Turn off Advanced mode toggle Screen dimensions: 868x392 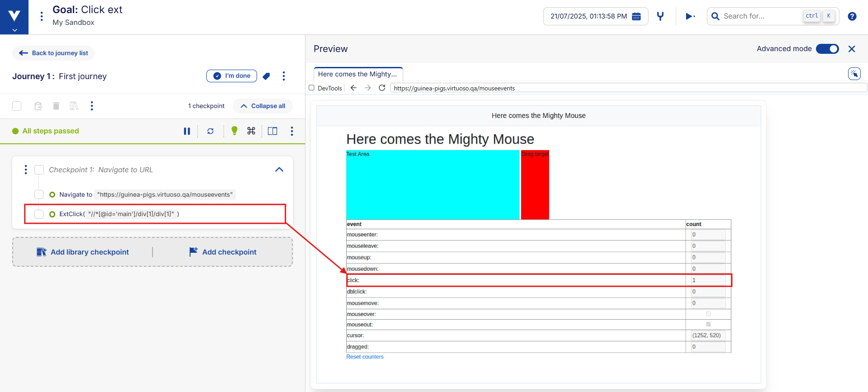pyautogui.click(x=827, y=49)
